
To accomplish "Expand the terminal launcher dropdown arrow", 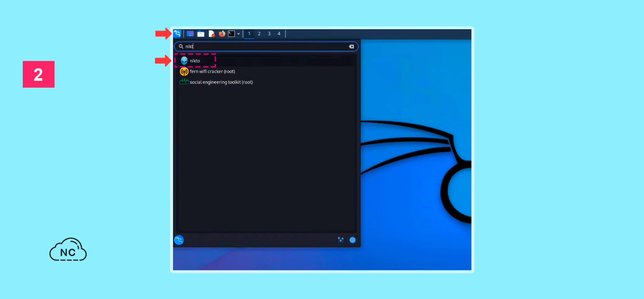I will coord(239,34).
